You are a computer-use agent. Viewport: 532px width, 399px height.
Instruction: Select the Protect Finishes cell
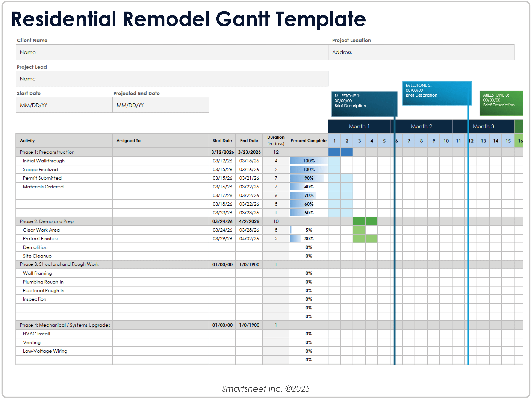[64, 239]
